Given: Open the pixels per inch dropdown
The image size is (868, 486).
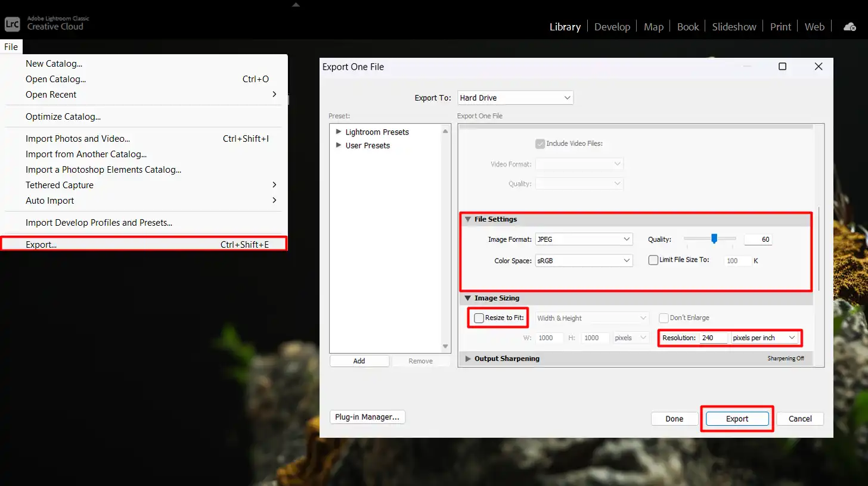Looking at the screenshot, I should tap(764, 338).
